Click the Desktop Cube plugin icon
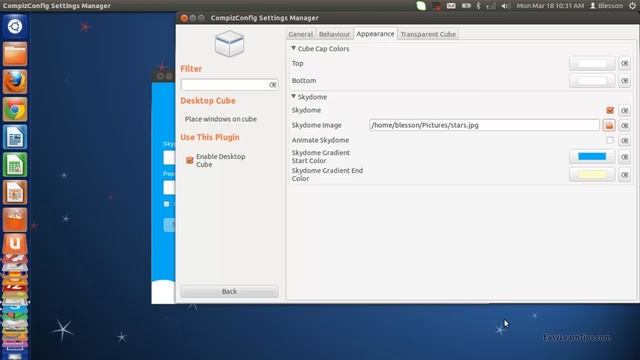Viewport: 640px width, 360px height. (x=229, y=43)
